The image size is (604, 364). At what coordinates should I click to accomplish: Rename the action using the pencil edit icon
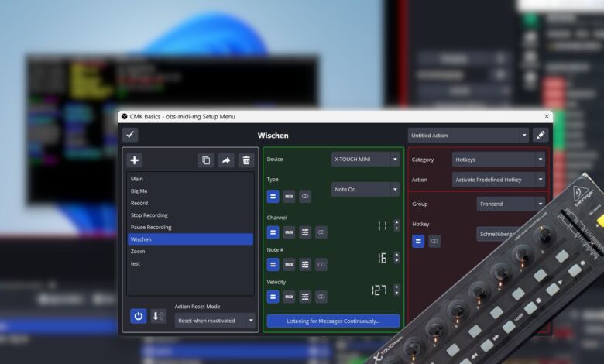click(x=541, y=135)
